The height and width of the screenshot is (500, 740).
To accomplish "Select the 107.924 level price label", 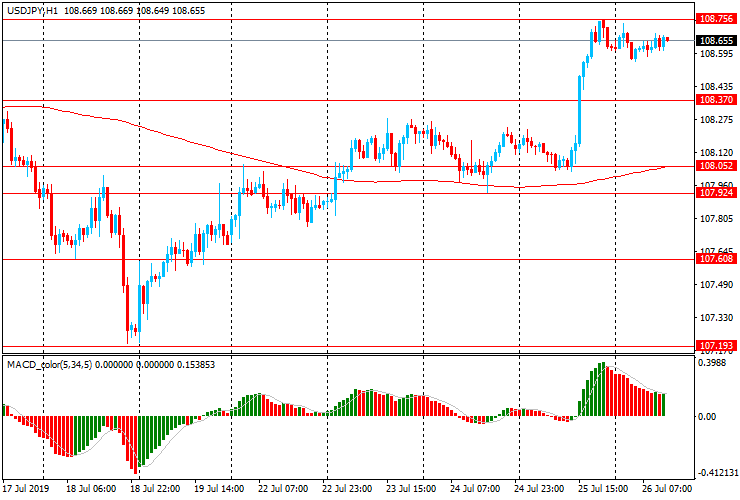I will pos(716,193).
